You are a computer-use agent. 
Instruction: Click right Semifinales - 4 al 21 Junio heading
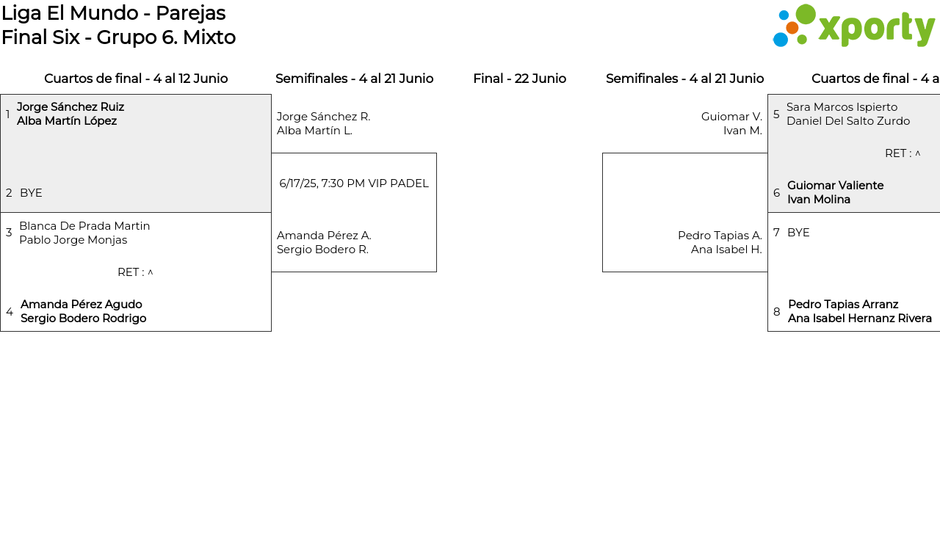click(684, 79)
